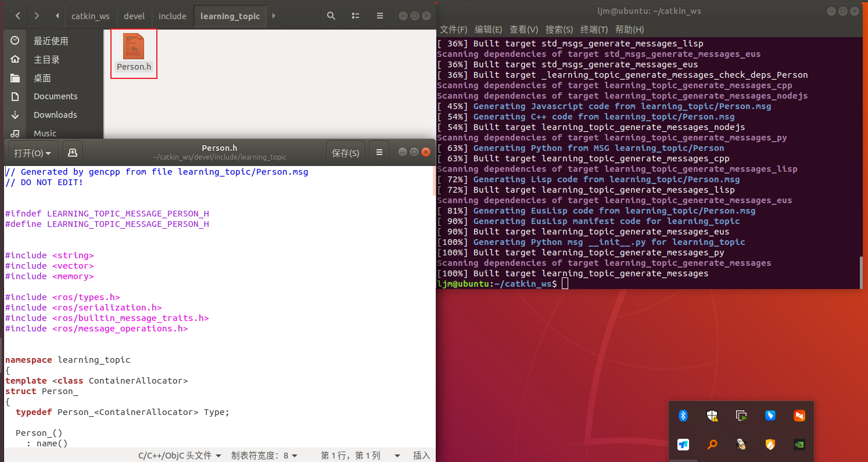Viewport: 868px width, 462px height.
Task: Open the tab width (制表符宽度) dropdown
Action: click(264, 456)
